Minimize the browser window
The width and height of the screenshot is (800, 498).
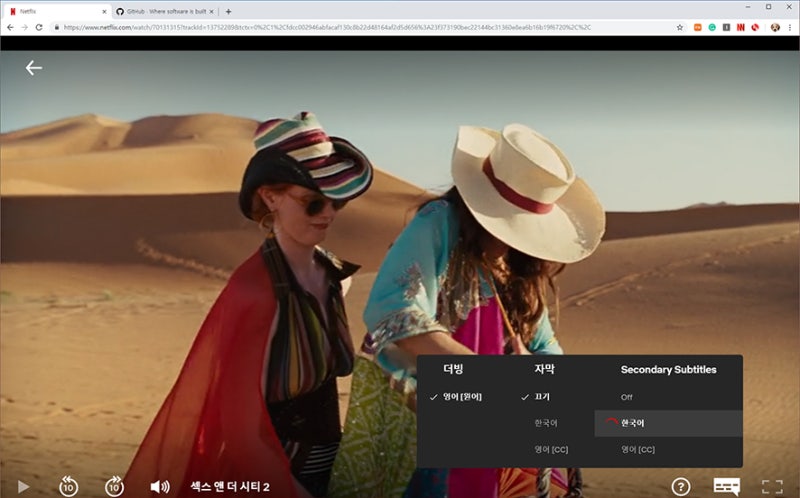coord(748,7)
